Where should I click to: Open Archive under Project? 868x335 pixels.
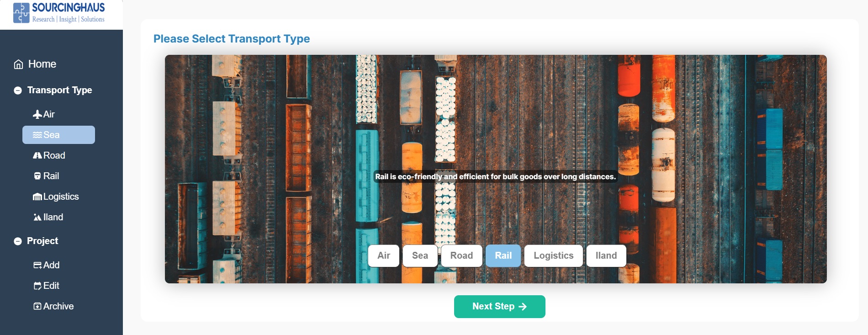point(58,306)
